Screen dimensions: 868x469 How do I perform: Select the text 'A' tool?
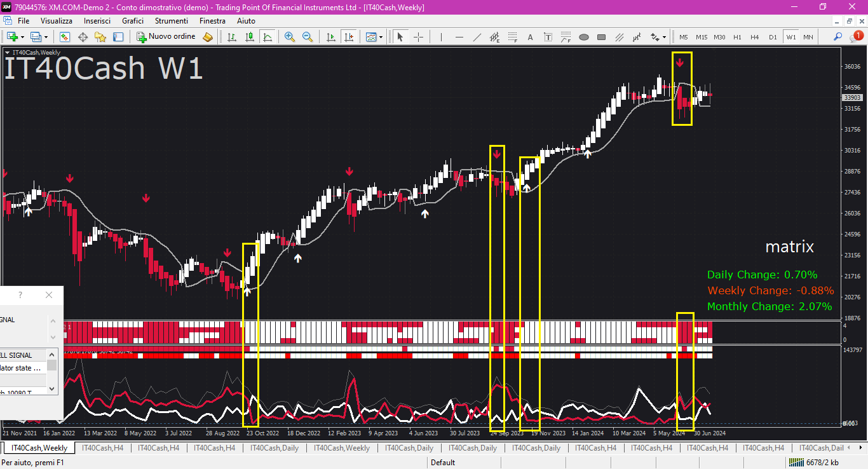pos(531,37)
